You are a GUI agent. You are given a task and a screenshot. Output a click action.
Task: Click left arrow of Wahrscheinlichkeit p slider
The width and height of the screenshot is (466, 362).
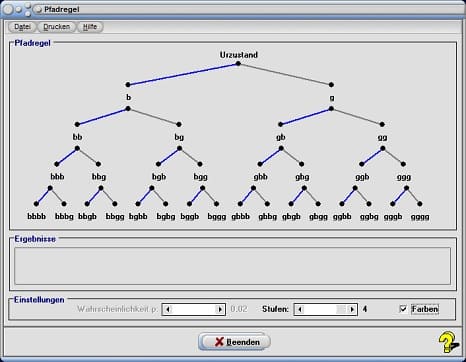(x=168, y=310)
